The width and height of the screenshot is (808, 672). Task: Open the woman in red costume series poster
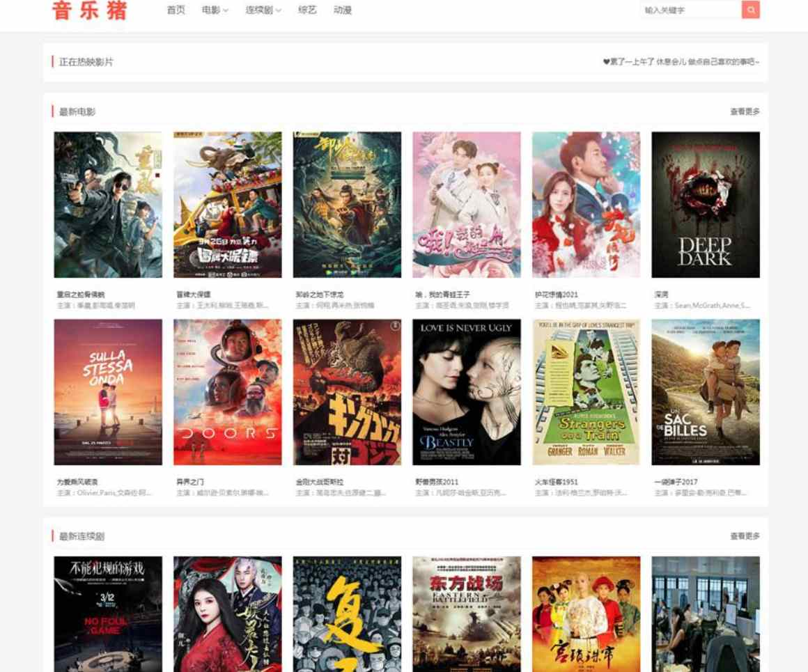[227, 614]
